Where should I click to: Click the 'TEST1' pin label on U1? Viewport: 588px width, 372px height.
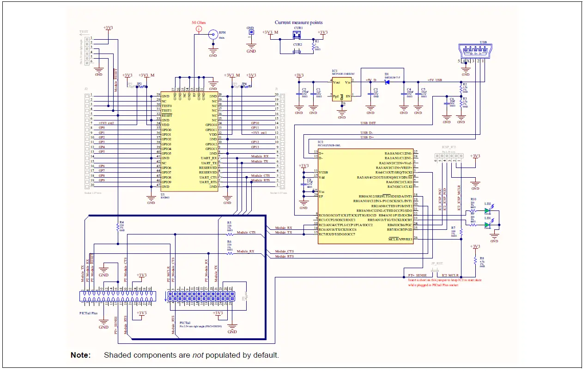(167, 111)
